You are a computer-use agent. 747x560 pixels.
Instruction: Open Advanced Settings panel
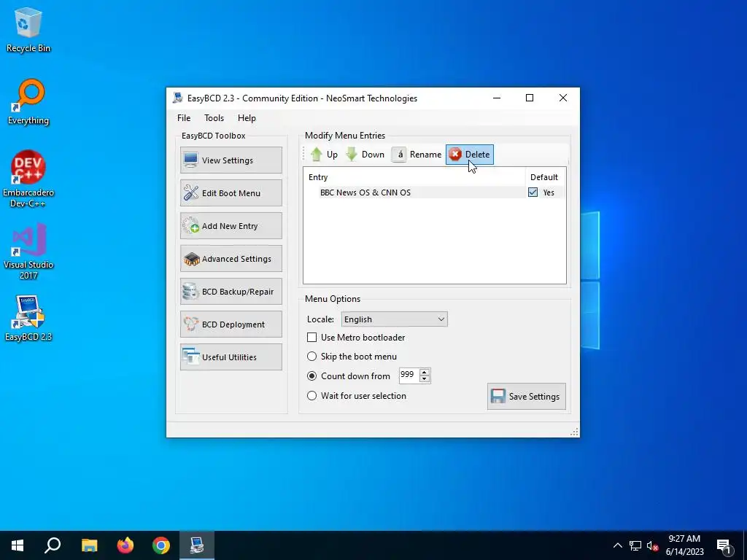231,259
